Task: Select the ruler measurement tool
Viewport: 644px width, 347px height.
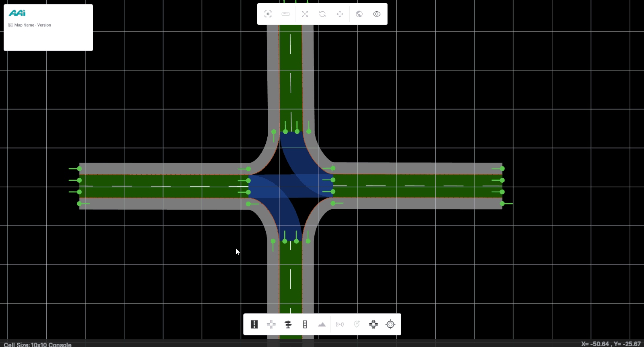Action: coord(285,14)
